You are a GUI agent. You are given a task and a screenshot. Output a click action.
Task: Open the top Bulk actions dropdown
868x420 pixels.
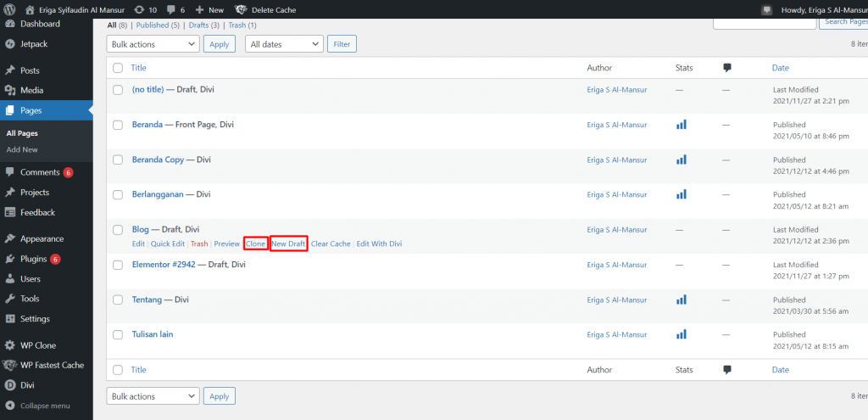tap(153, 43)
